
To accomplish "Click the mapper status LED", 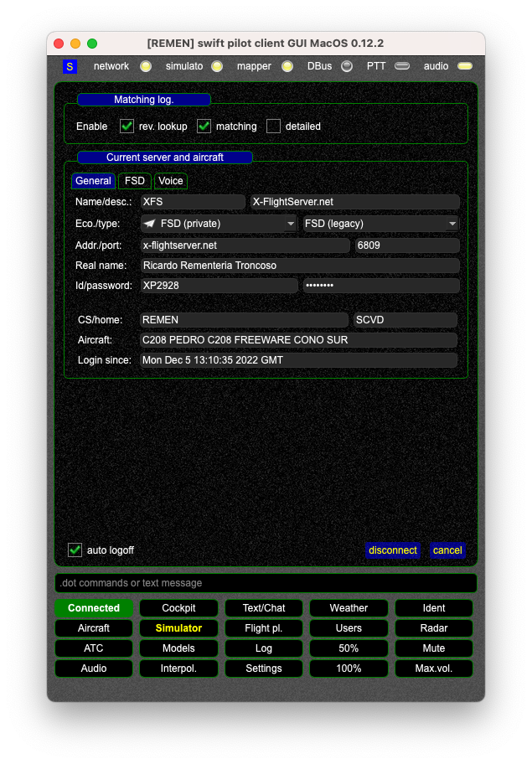I will 287,66.
